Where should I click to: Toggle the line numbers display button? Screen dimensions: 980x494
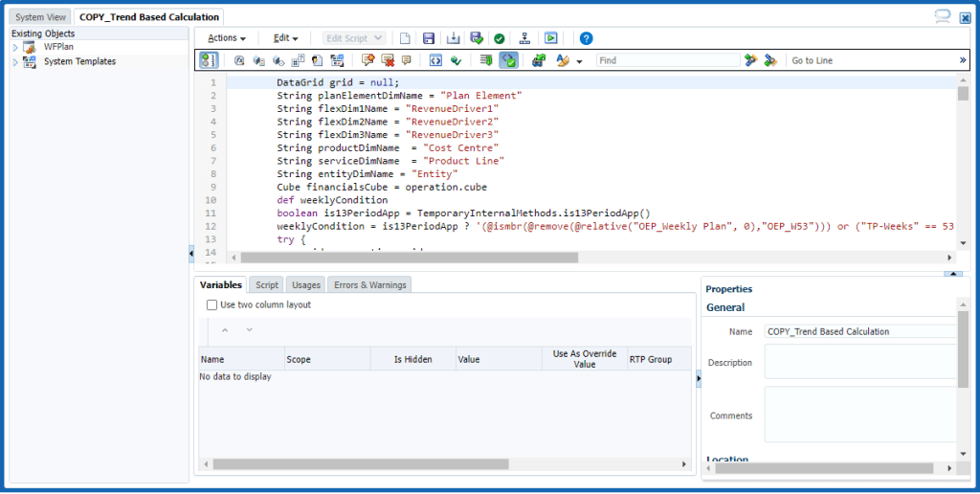pos(208,60)
